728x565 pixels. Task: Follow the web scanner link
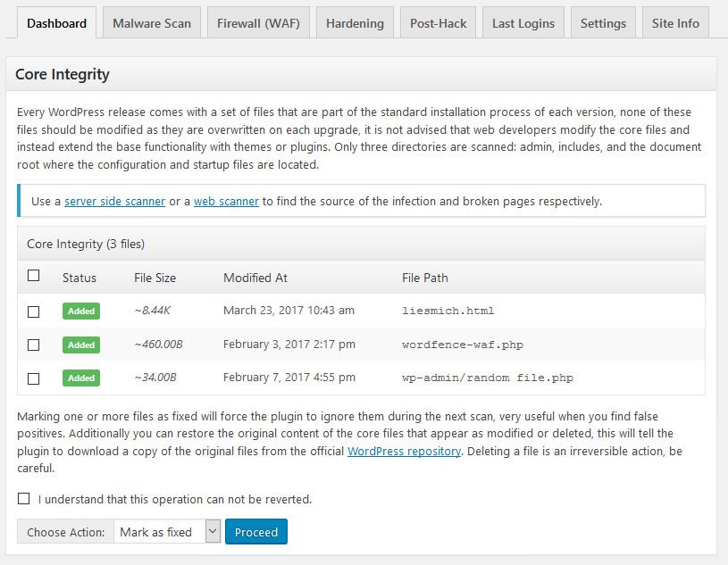[x=226, y=202]
